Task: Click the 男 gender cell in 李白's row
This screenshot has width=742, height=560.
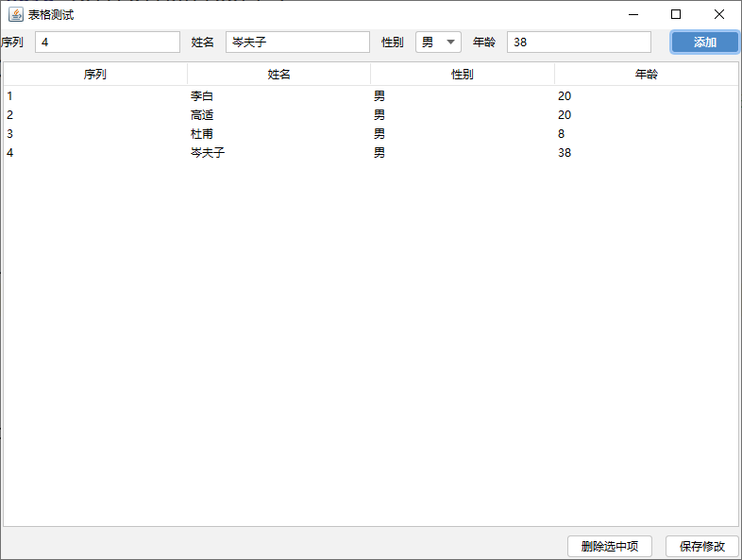Action: tap(463, 96)
